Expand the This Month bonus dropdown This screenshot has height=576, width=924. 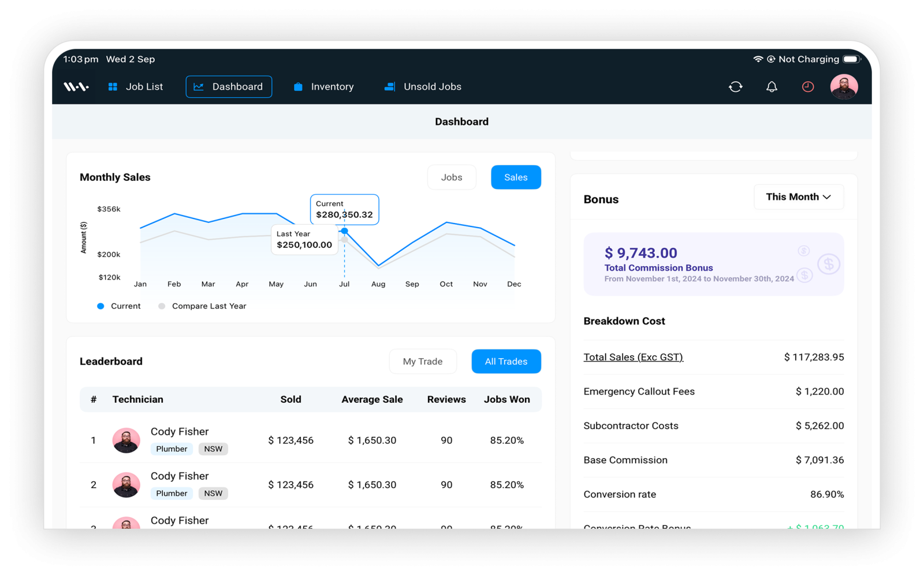799,197
